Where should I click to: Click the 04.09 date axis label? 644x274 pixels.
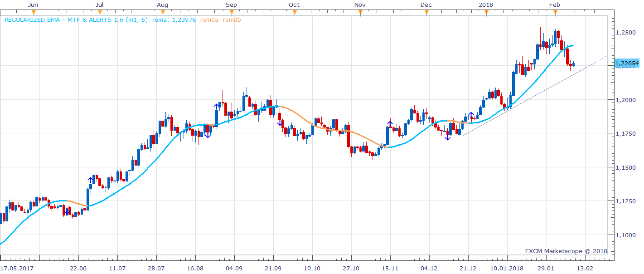[x=234, y=269]
